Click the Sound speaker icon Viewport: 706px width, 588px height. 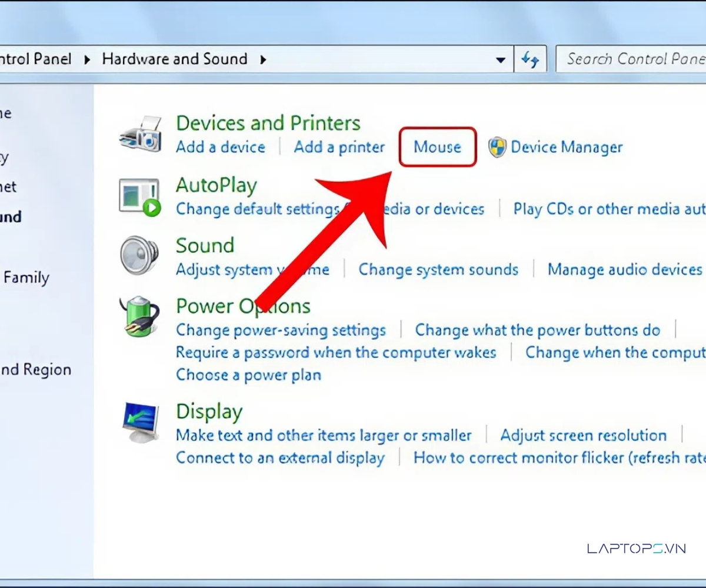pos(139,256)
